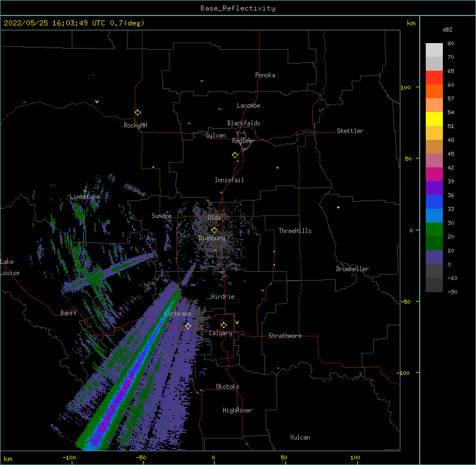Image resolution: width=476 pixels, height=465 pixels.
Task: Select the slate purple 10 dBZ swatch
Action: click(434, 257)
